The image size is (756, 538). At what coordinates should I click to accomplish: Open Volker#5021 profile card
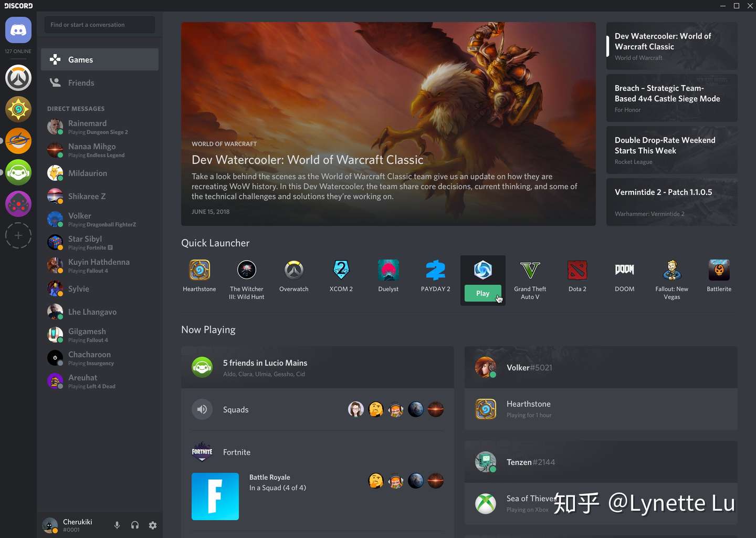601,367
